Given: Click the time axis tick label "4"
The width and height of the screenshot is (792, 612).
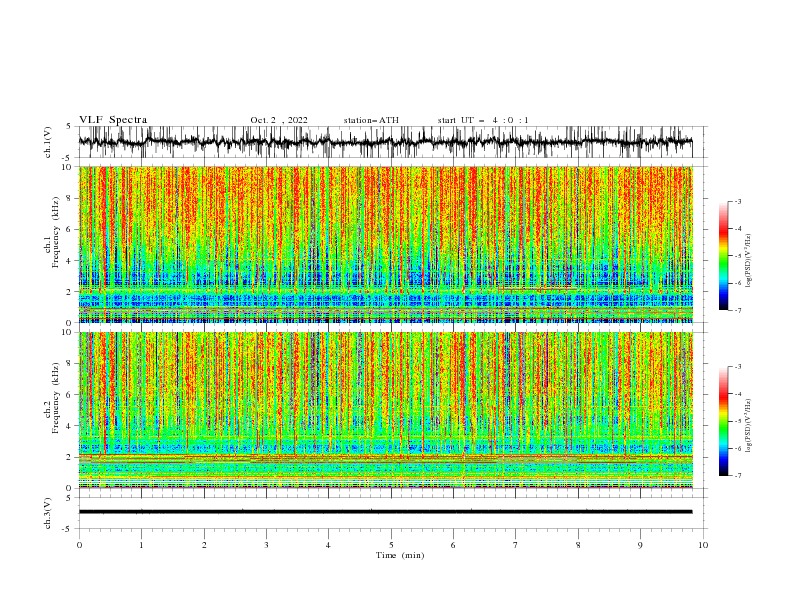Looking at the screenshot, I should click(328, 545).
